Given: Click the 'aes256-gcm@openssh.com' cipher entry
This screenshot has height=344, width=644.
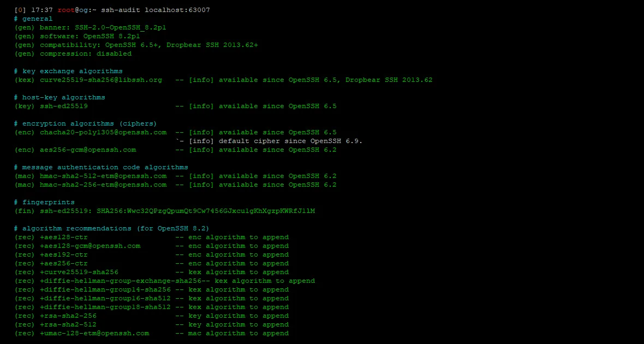Looking at the screenshot, I should coord(88,150).
